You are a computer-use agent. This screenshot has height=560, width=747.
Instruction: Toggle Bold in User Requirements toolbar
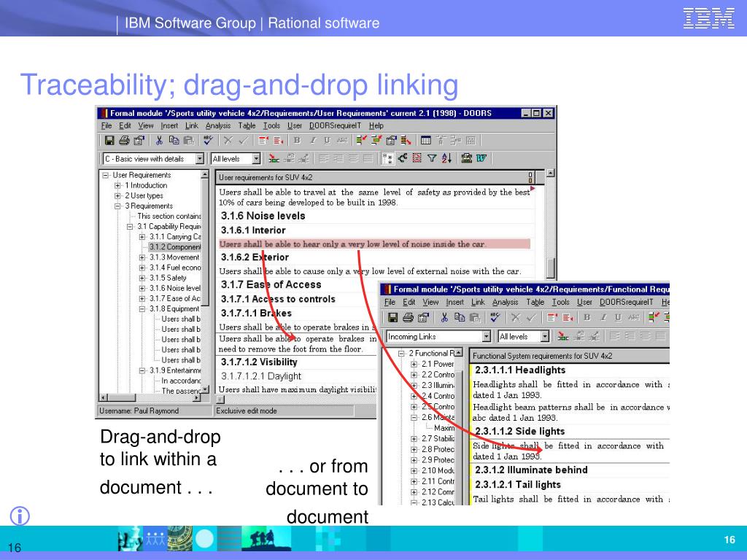coord(297,140)
